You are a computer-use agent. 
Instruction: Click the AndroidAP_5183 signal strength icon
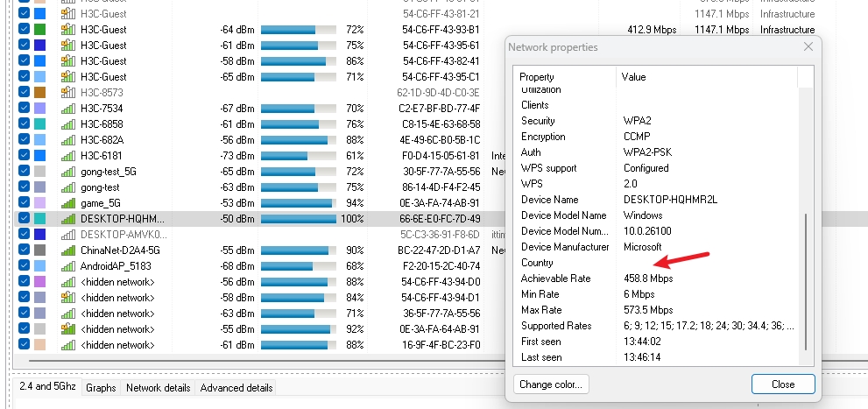(x=67, y=266)
